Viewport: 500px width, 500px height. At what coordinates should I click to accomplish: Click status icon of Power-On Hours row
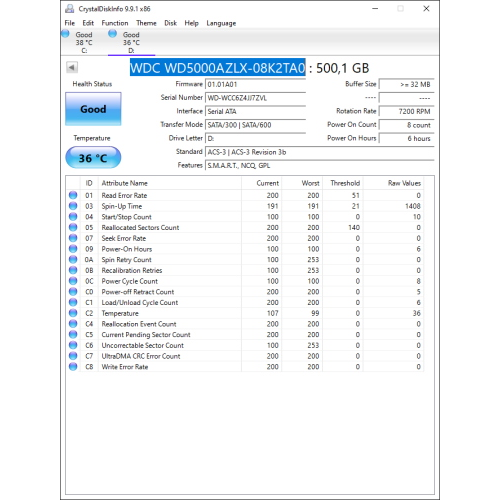[x=73, y=249]
